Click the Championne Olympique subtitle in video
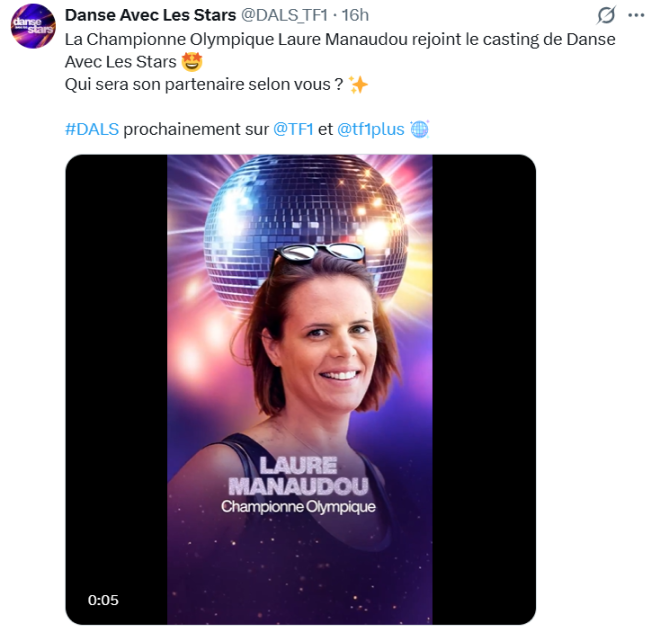The height and width of the screenshot is (641, 660). pos(299,507)
